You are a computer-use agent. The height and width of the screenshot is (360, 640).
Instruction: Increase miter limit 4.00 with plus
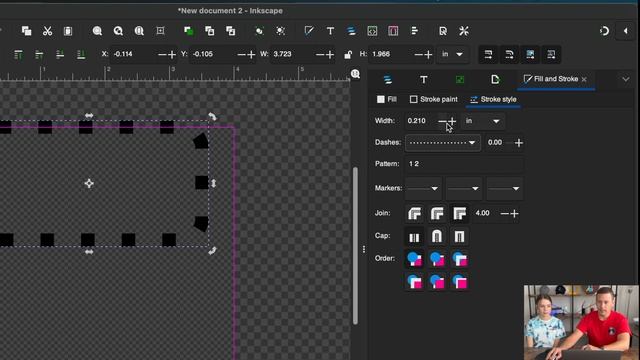coord(515,213)
